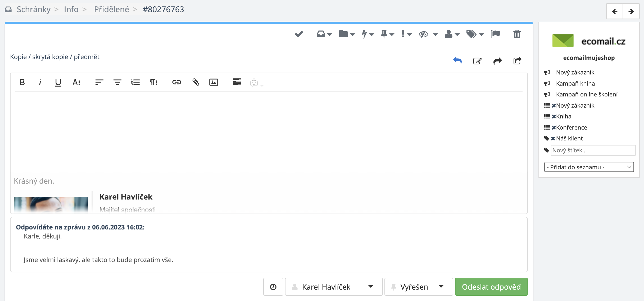Click the trash delete icon

[x=517, y=34]
